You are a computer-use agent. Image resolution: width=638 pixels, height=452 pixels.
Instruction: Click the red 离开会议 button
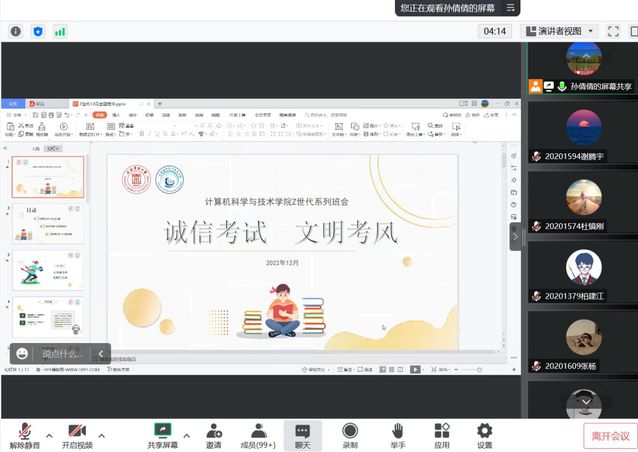[x=608, y=436]
